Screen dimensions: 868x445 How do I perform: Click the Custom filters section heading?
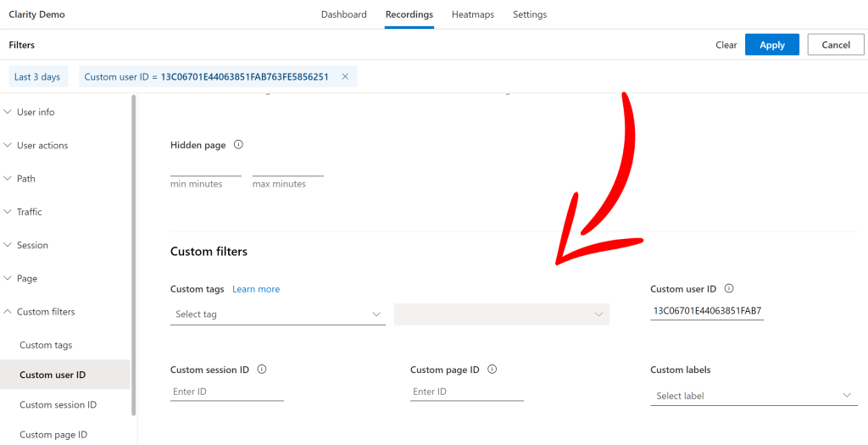[209, 251]
